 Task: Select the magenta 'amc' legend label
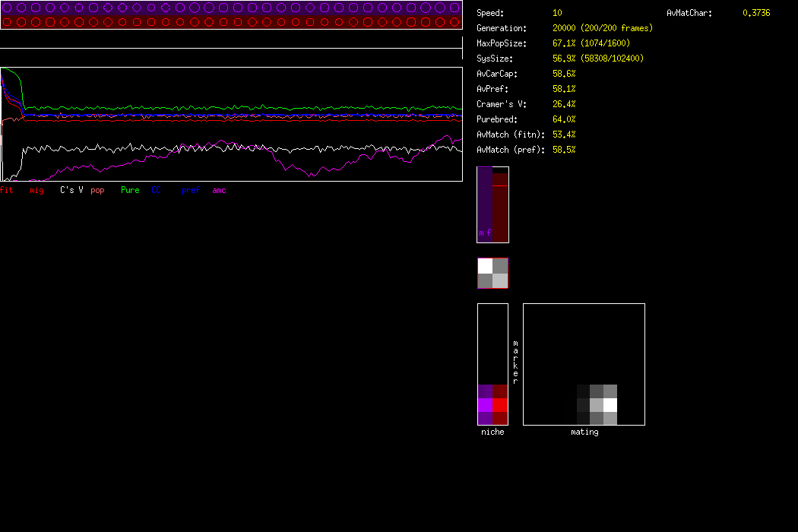tap(219, 190)
